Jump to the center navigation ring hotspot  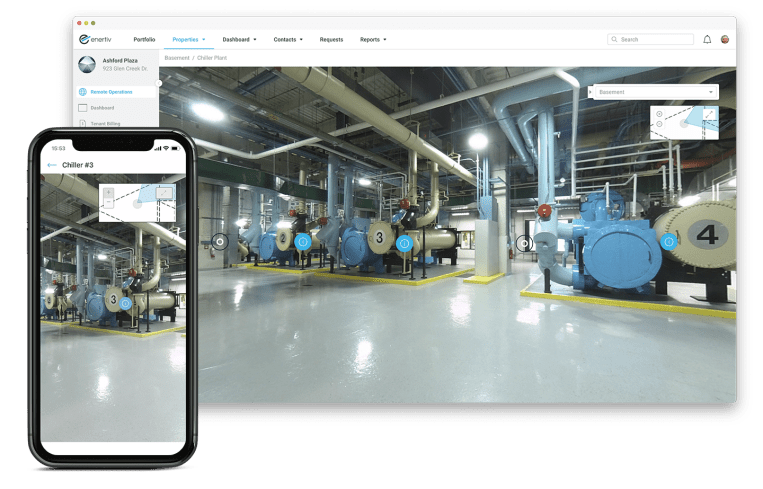(x=524, y=242)
